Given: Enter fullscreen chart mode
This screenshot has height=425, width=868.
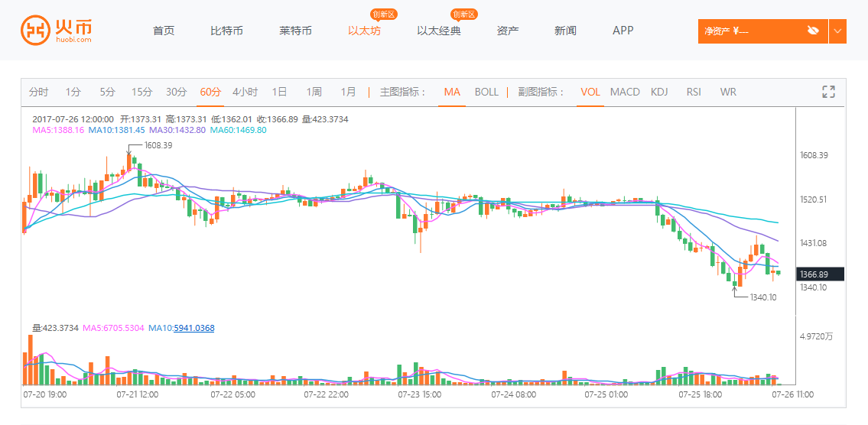Looking at the screenshot, I should [x=828, y=92].
